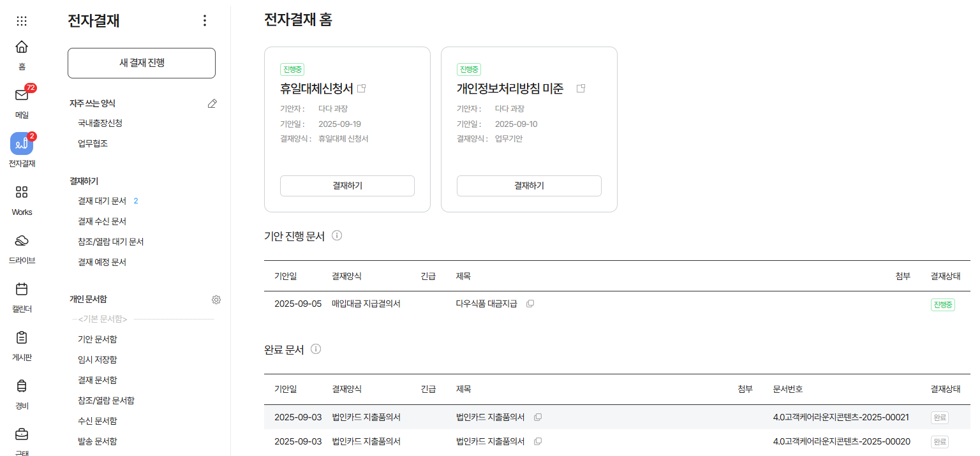This screenshot has width=980, height=456.
Task: Open the app launcher grid icon
Action: pyautogui.click(x=22, y=20)
